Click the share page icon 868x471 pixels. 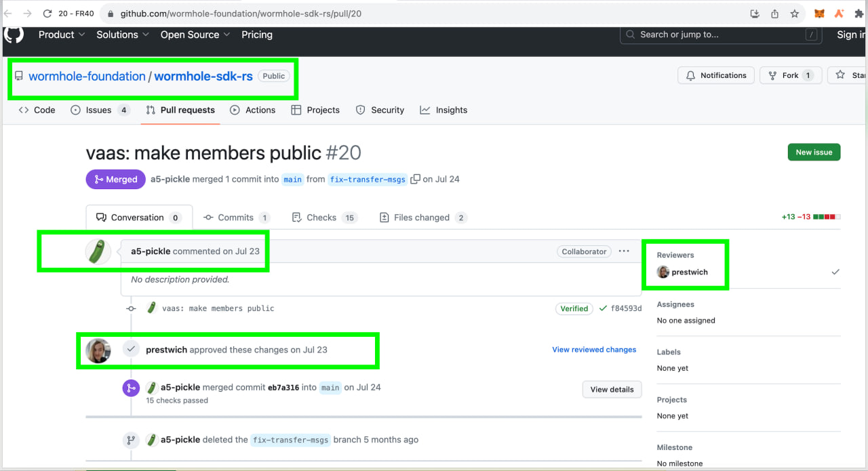[x=774, y=14]
